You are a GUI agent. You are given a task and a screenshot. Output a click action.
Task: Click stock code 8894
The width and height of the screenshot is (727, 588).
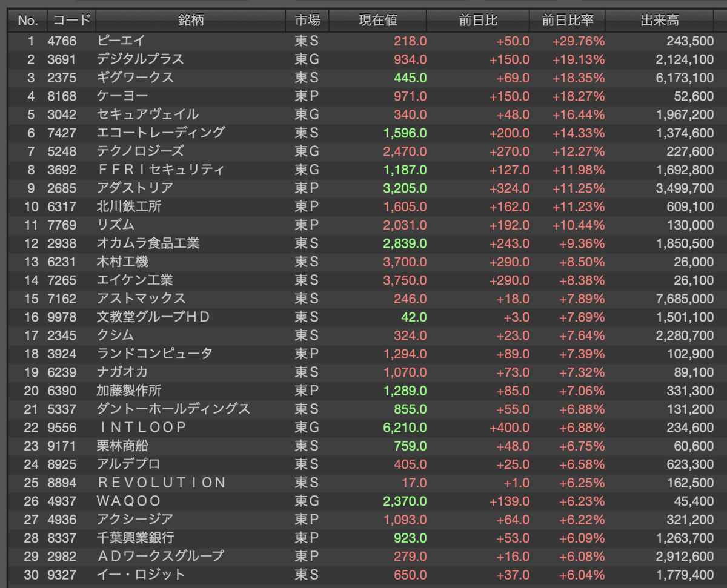point(62,483)
